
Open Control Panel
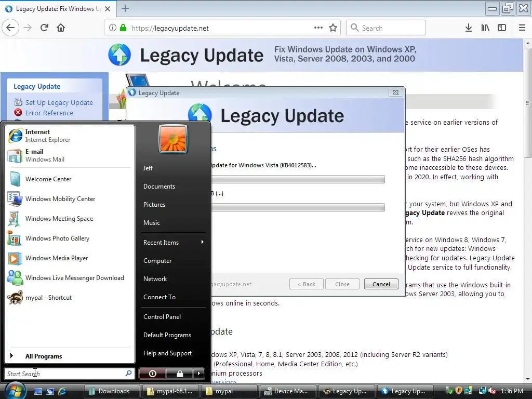[x=174, y=316]
